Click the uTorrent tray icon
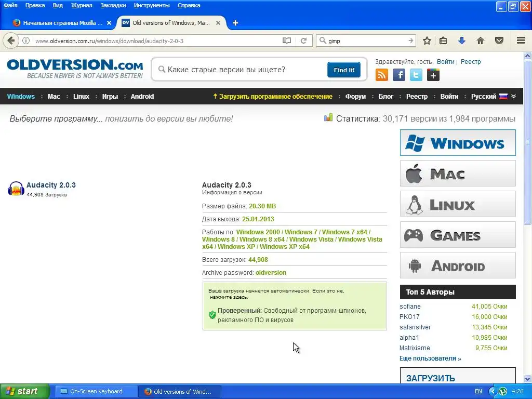 [x=503, y=391]
